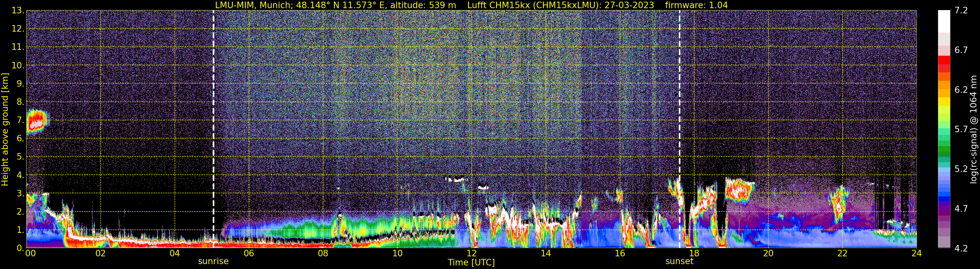
Task: Click time axis tick label '00'
Action: [x=31, y=253]
